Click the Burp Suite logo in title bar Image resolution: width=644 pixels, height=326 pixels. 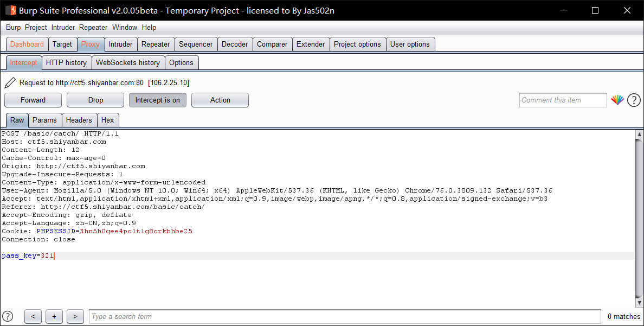pos(11,10)
